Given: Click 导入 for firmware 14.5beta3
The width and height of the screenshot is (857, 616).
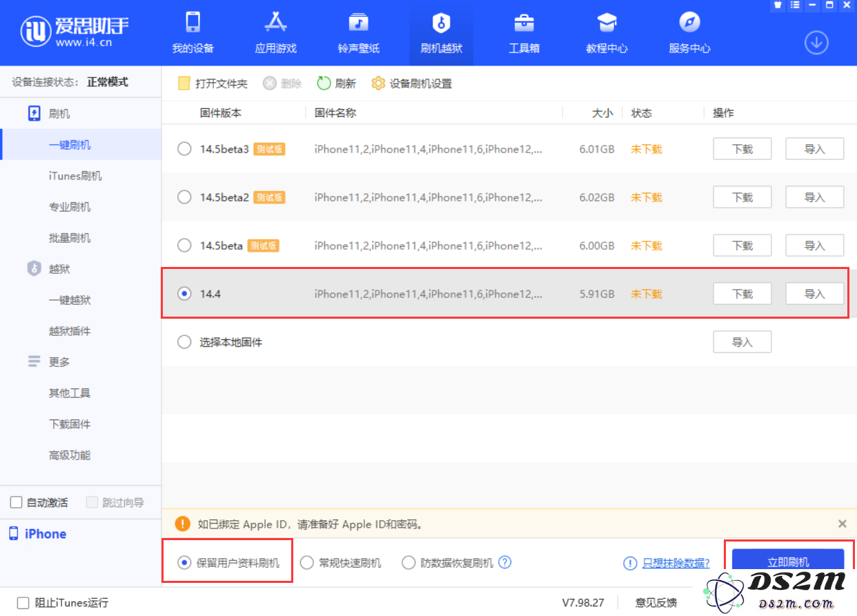Looking at the screenshot, I should tap(815, 149).
